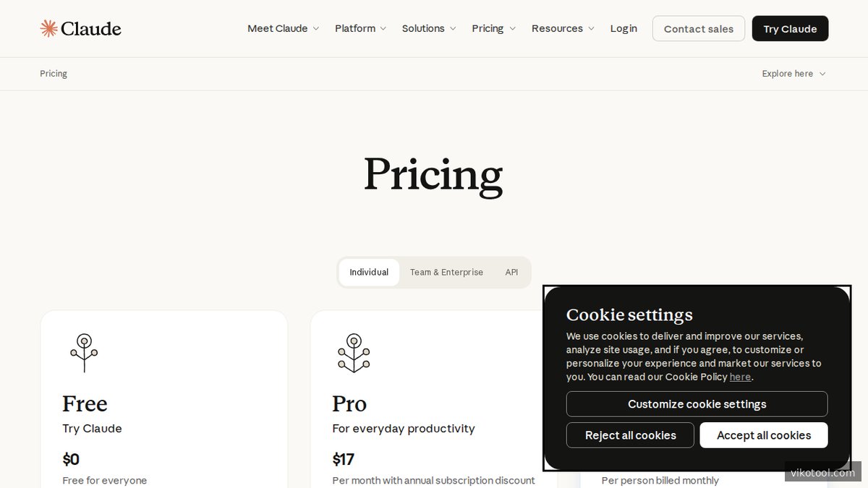868x488 pixels.
Task: Click the Pro plan plant icon
Action: click(x=354, y=353)
